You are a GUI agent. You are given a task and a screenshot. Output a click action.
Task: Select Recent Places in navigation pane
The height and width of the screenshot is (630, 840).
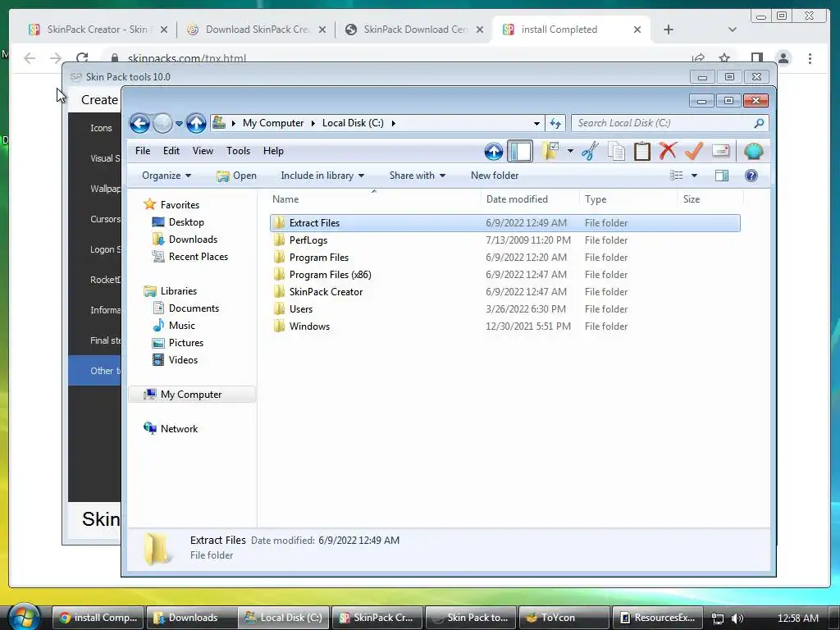pos(199,257)
